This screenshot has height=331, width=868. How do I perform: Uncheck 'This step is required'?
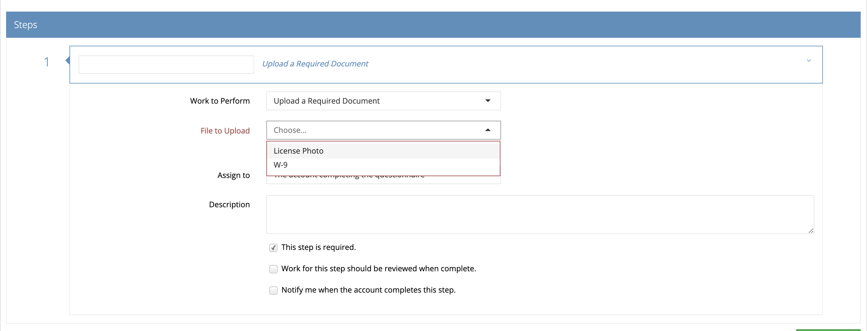click(x=273, y=247)
